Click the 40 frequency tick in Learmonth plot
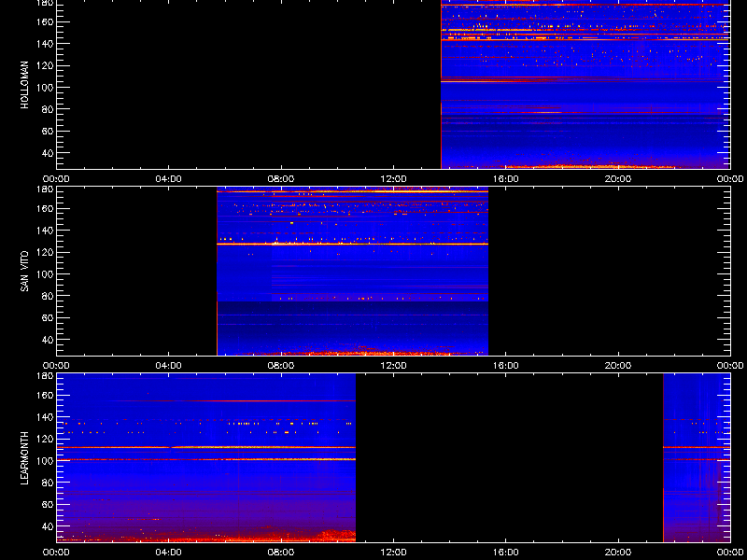This screenshot has height=560, width=747. pyautogui.click(x=46, y=526)
